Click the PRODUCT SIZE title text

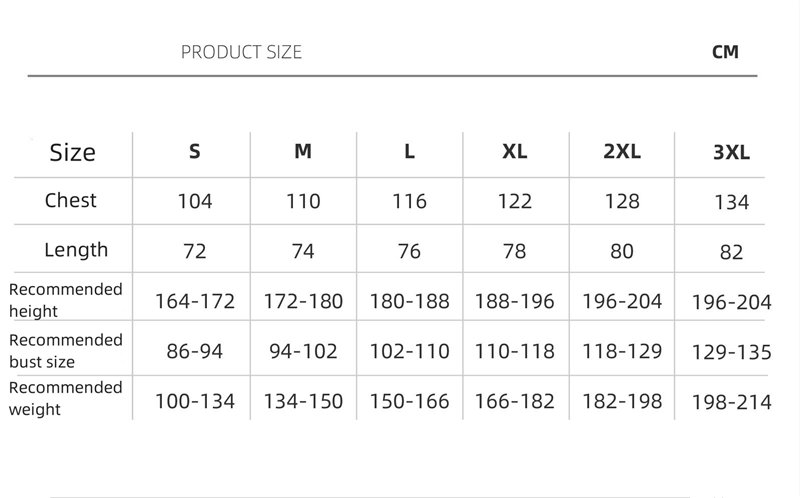coord(241,52)
